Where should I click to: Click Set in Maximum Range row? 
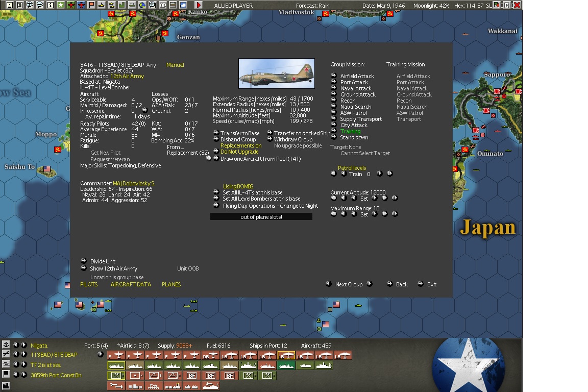click(x=364, y=214)
